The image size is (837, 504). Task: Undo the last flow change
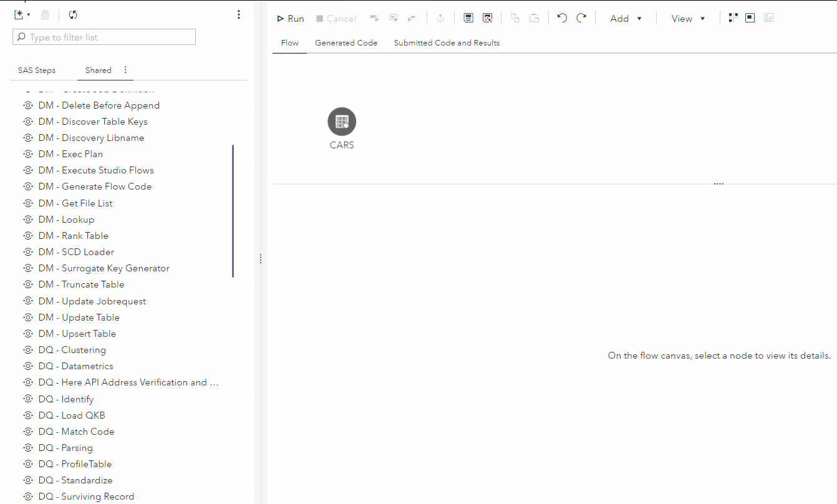point(562,18)
